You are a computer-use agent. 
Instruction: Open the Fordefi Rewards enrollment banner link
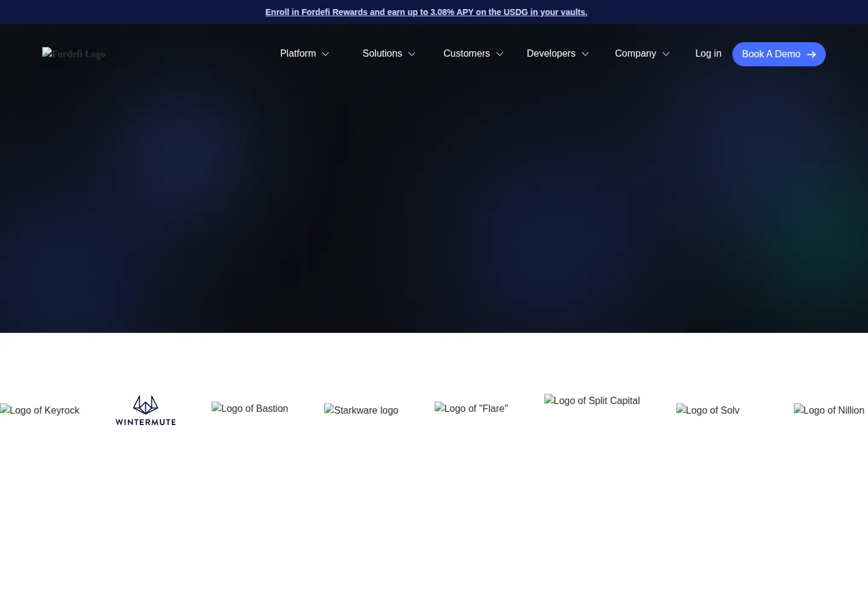[x=426, y=12]
